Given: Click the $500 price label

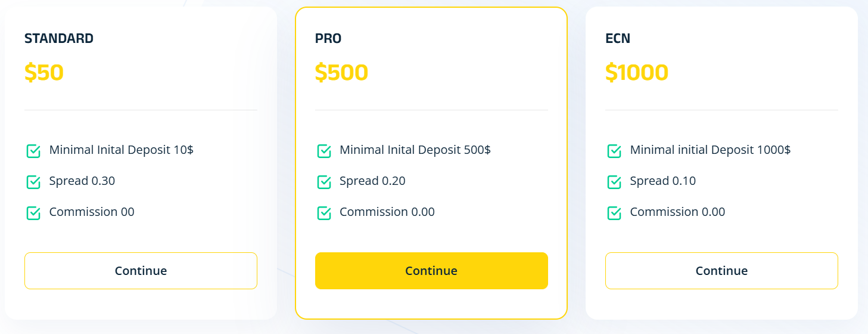Looking at the screenshot, I should 341,72.
